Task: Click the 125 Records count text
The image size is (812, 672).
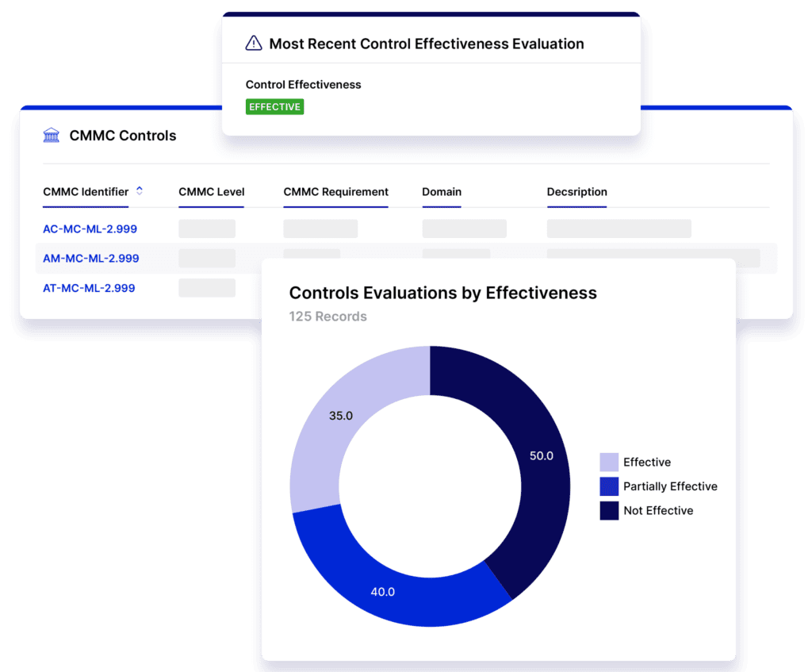Action: [327, 316]
